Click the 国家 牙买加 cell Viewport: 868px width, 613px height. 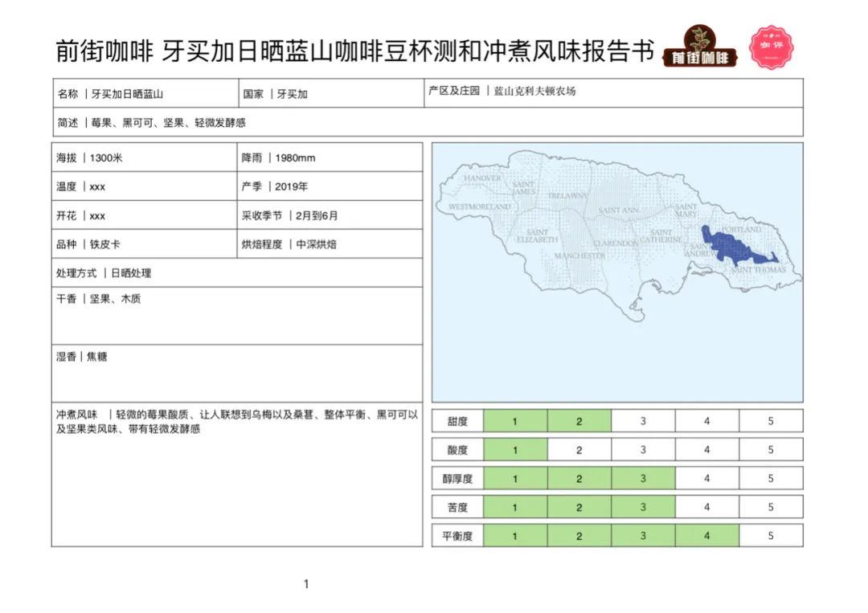tap(331, 93)
